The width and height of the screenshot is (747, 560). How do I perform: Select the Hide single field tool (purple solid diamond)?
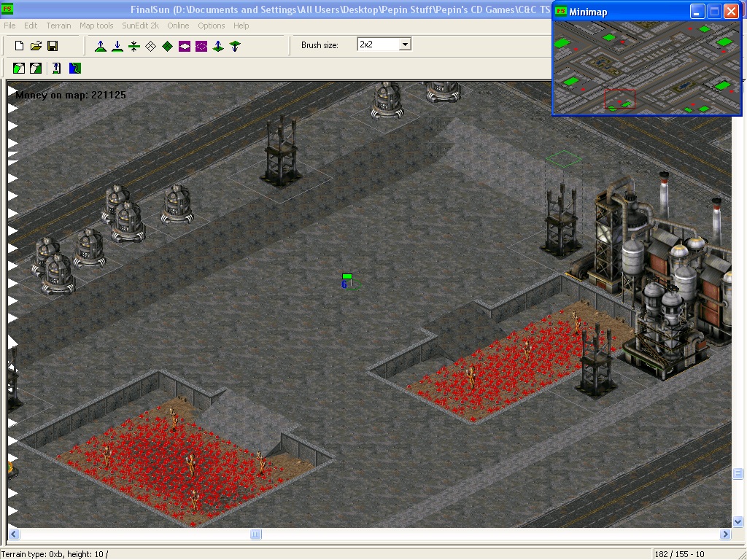[185, 46]
